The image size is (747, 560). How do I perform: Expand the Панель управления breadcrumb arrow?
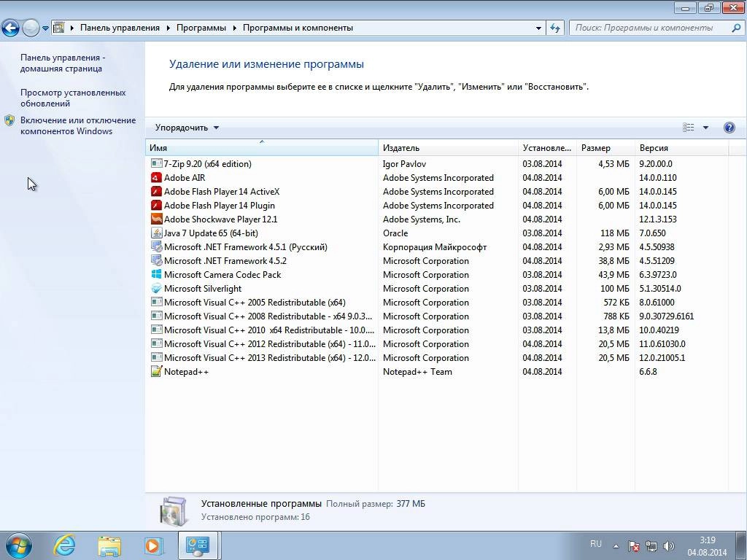click(169, 28)
